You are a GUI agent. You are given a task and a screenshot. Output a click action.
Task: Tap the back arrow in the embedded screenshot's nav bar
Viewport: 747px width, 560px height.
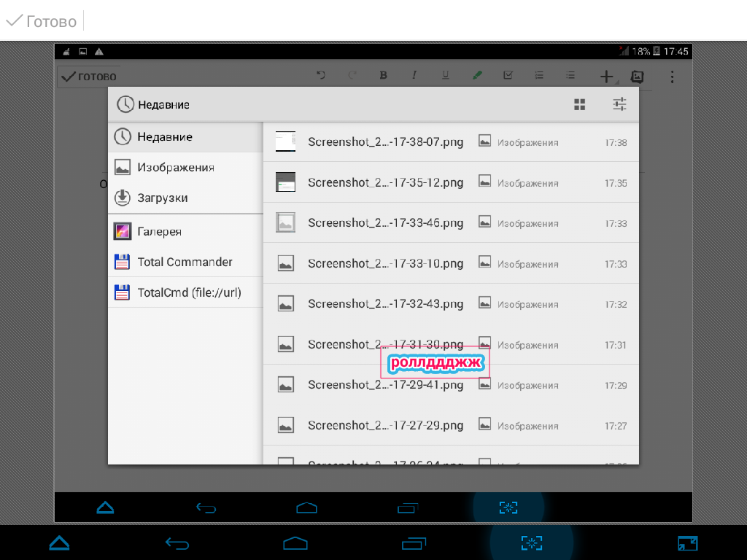(206, 508)
